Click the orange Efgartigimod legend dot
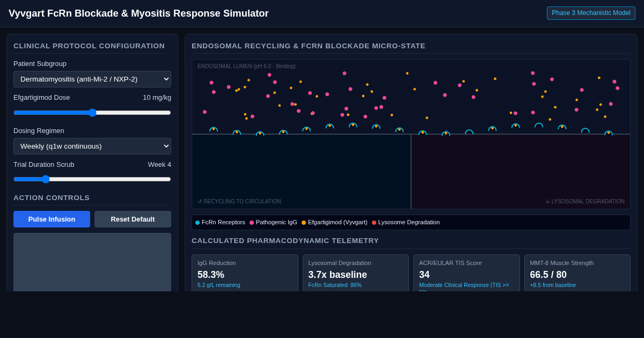This screenshot has width=644, height=338. 304,223
